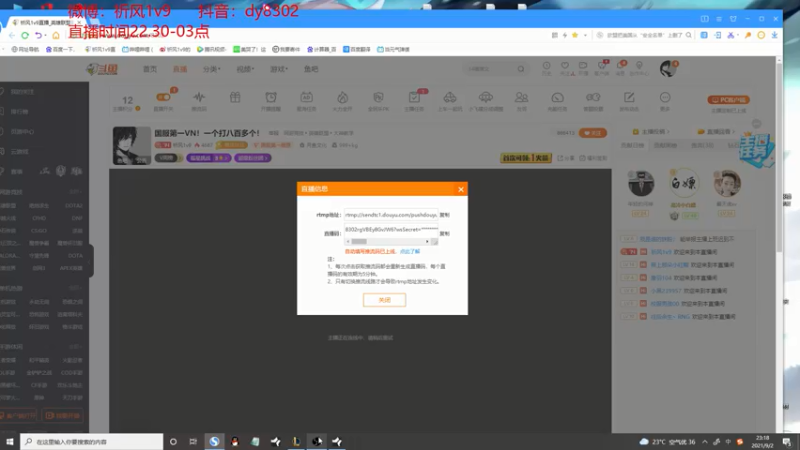
Task: Click the Windows taskbar search box
Action: (92, 441)
